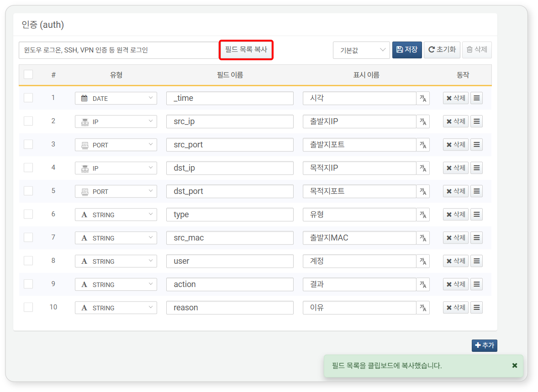Screen dimensions: 538x392
Task: Click reorder handle for dst_port row
Action: click(x=477, y=191)
